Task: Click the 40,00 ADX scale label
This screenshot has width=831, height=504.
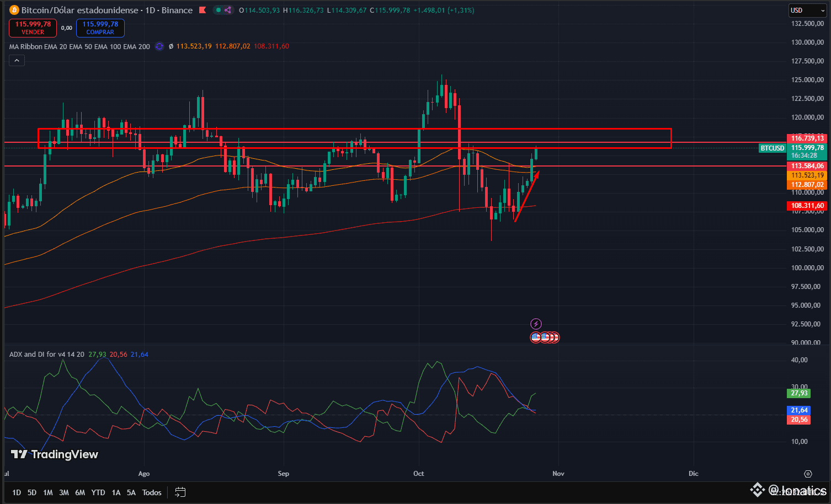Action: [800, 360]
